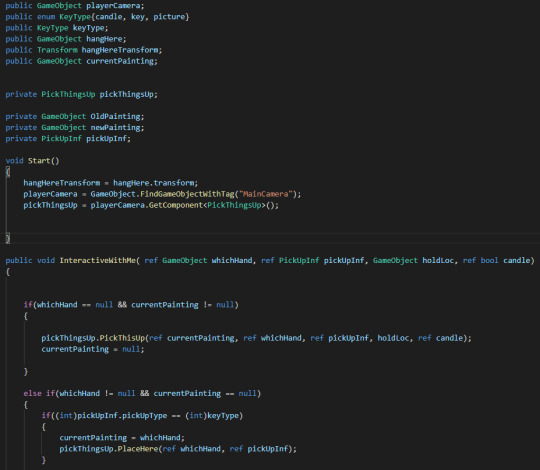Select the 'OldPainting' private field name
The image size is (540, 470).
pyautogui.click(x=115, y=116)
